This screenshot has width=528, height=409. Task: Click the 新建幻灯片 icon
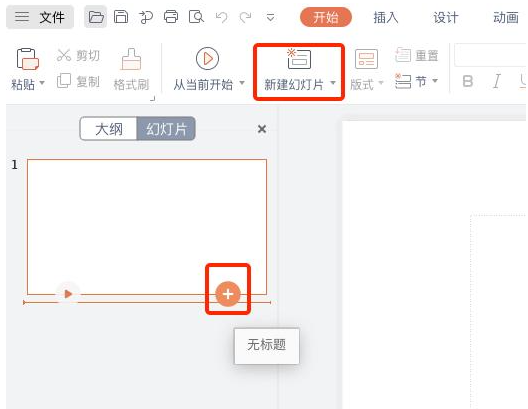click(x=299, y=59)
